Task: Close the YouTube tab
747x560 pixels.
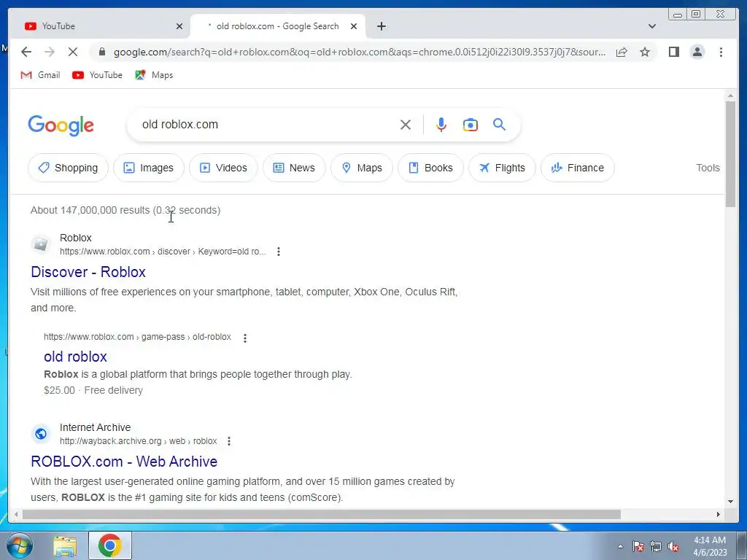Action: point(179,26)
